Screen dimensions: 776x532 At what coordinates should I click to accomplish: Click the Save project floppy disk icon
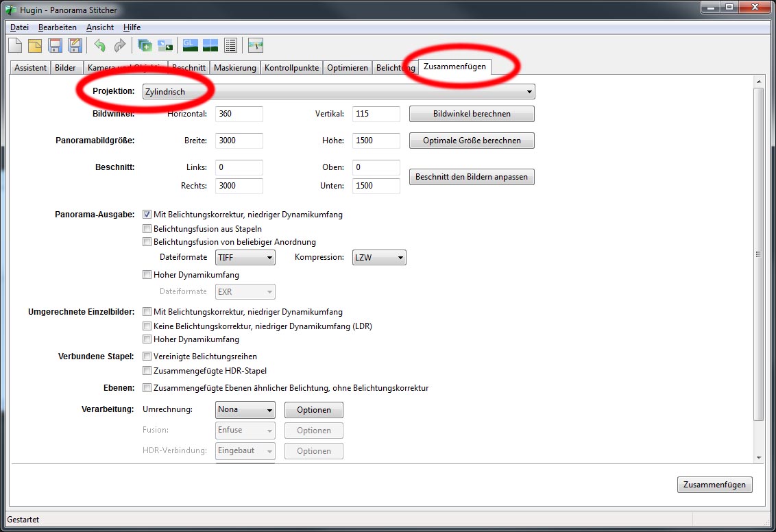pos(56,46)
